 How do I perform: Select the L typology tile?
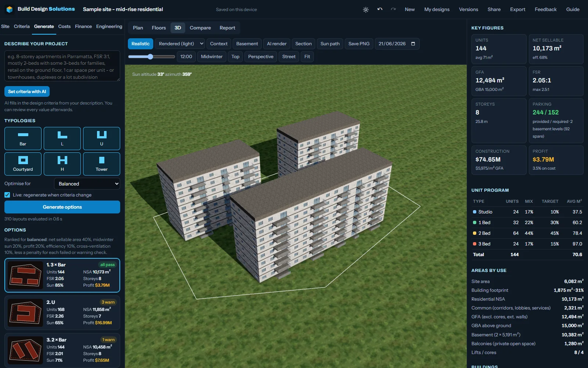coord(62,138)
